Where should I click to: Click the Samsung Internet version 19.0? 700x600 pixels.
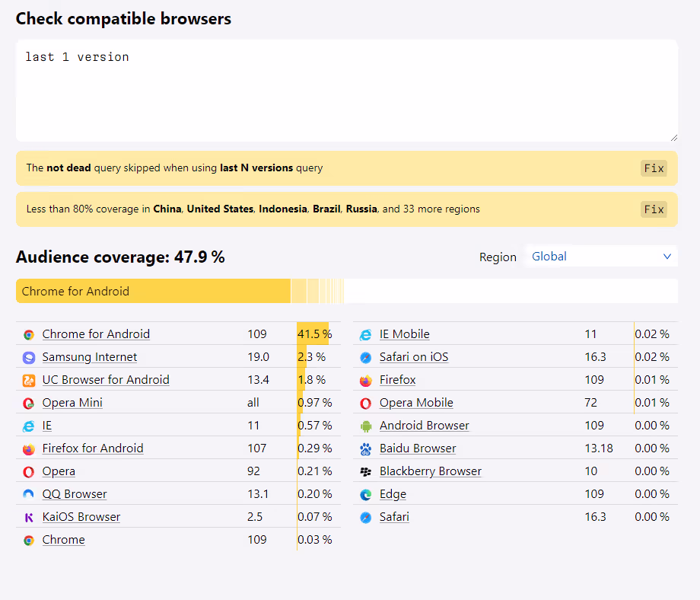259,357
